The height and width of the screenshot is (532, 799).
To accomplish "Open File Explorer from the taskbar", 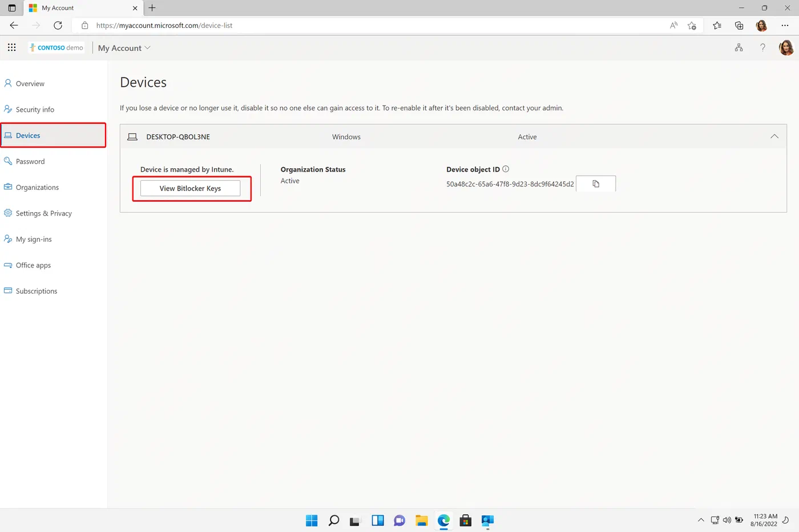I will (x=422, y=520).
